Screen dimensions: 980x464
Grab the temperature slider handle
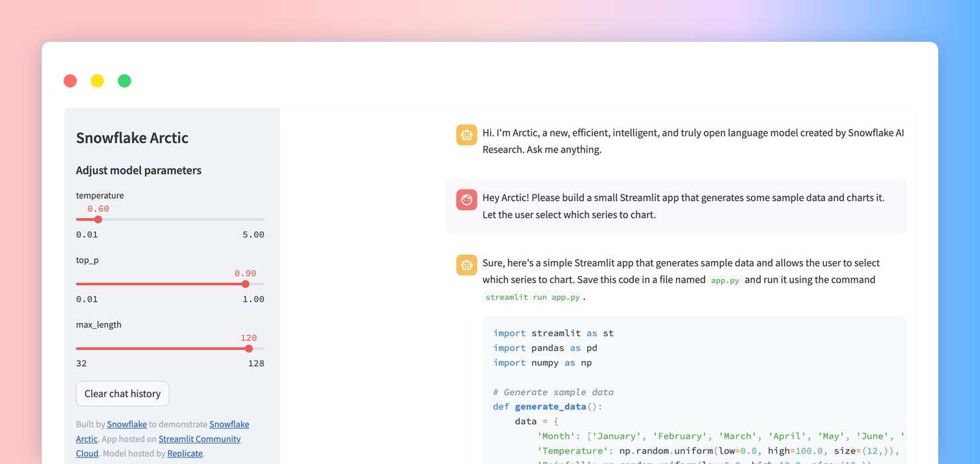point(98,219)
